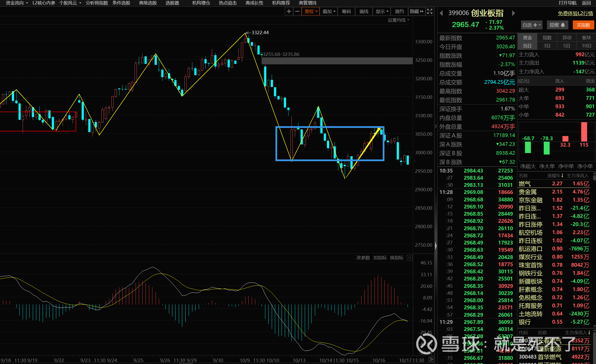596x364 pixels.
Task: Toggle 简约 simplified chart mode
Action: point(399,12)
